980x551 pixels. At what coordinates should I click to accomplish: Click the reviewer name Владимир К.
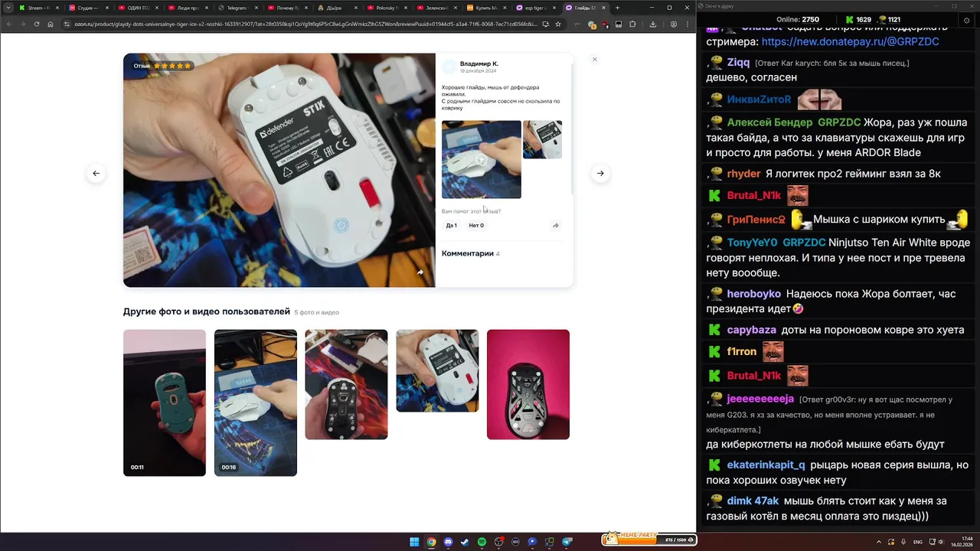479,64
